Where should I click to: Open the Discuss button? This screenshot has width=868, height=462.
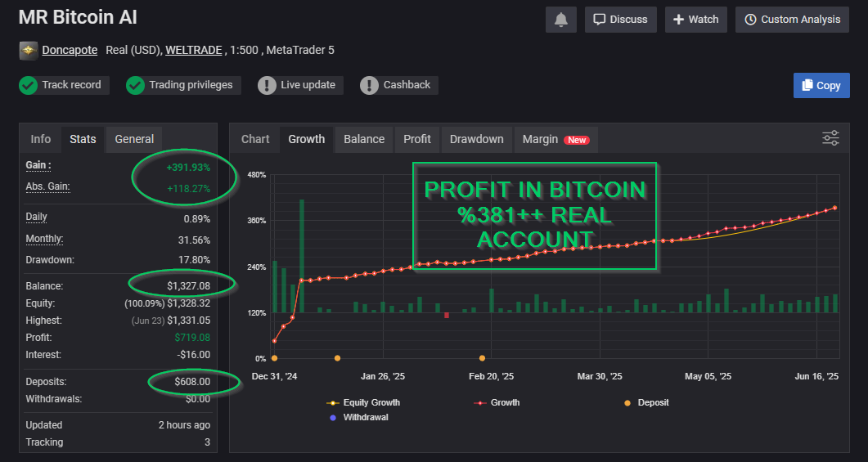coord(621,20)
